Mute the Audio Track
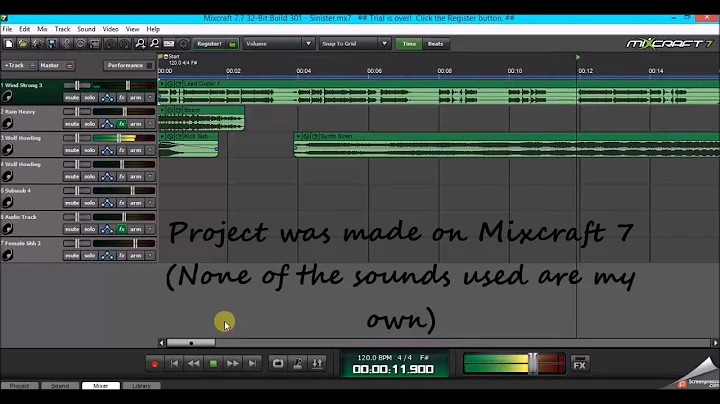Viewport: 720px width, 404px height. pyautogui.click(x=72, y=229)
